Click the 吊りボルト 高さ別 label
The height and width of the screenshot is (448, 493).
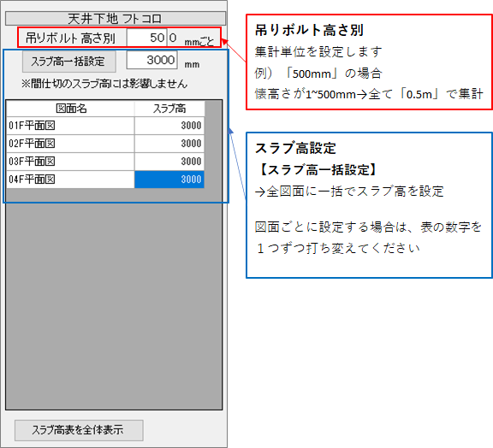[70, 38]
